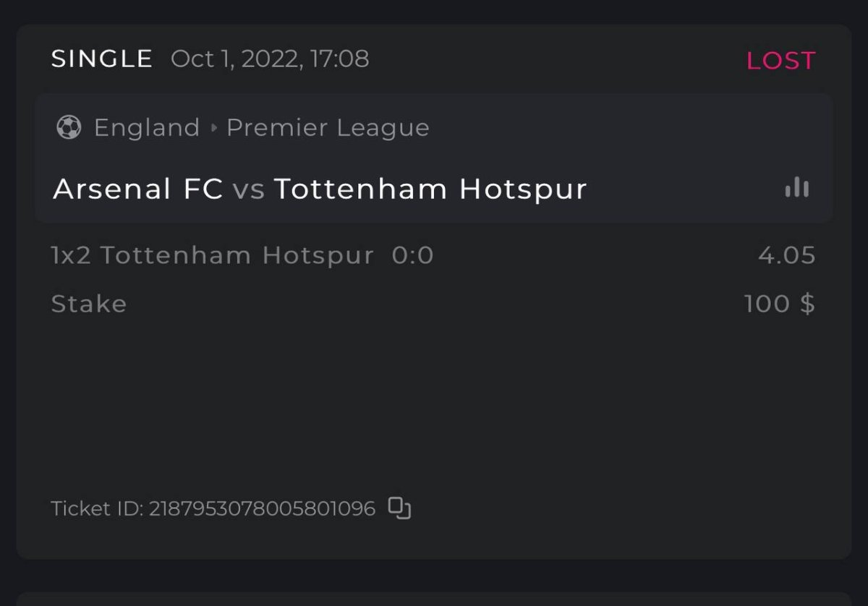
Task: Open the Premier League breadcrumb link
Action: tap(328, 128)
